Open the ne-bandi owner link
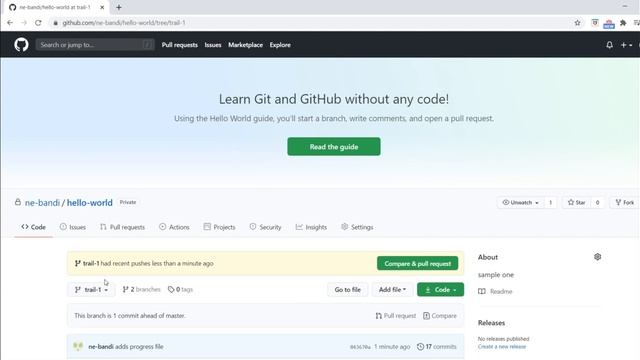 point(42,202)
